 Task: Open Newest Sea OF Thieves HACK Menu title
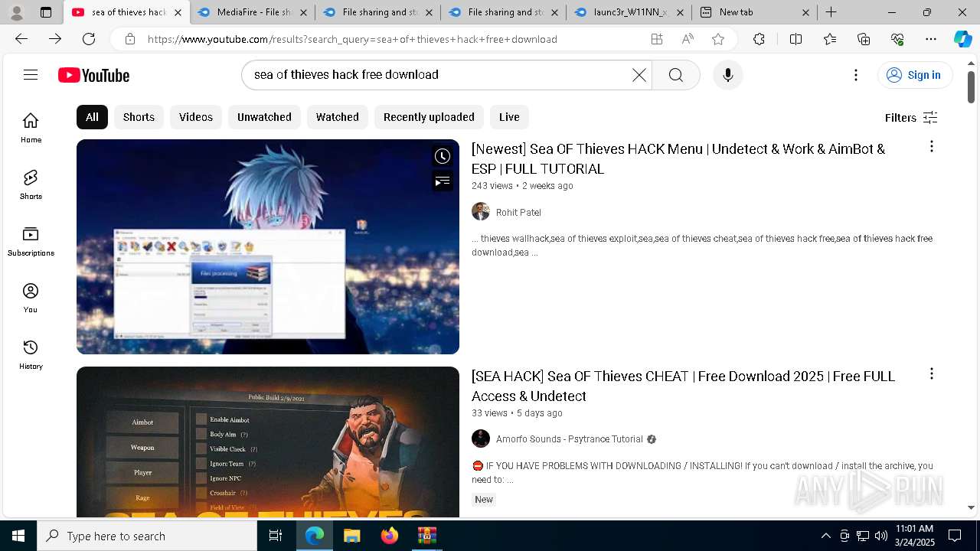pyautogui.click(x=678, y=158)
